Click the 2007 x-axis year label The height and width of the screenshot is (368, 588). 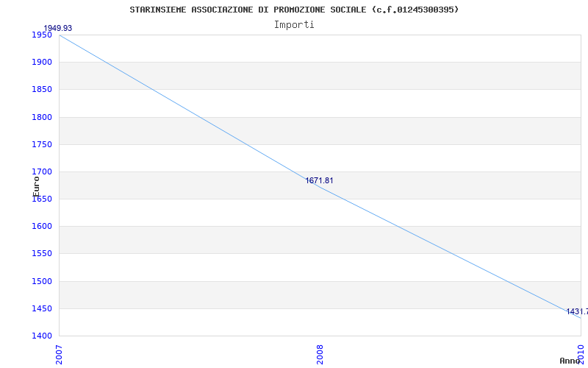point(59,355)
